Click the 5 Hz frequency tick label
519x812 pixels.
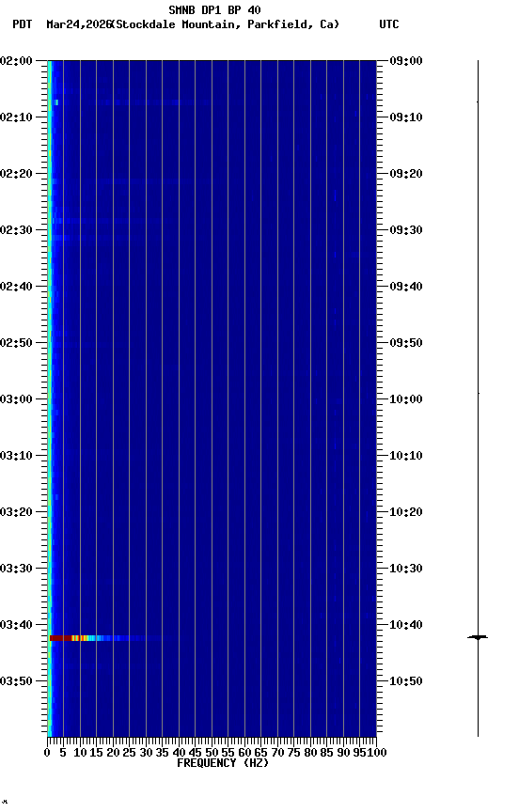tap(63, 753)
